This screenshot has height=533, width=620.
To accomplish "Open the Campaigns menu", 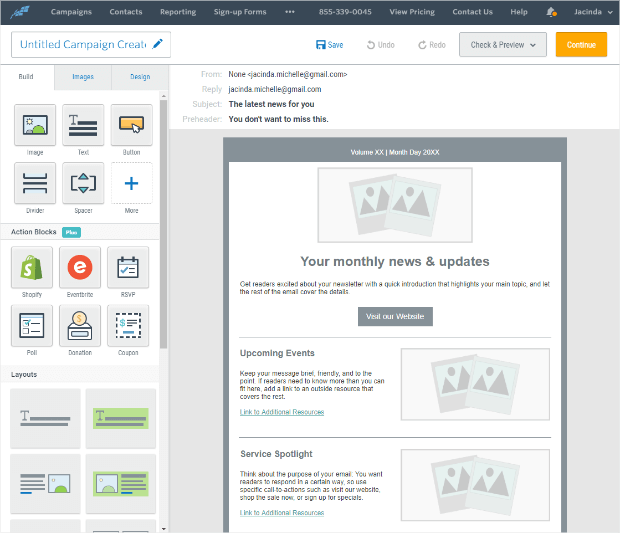I will [71, 12].
